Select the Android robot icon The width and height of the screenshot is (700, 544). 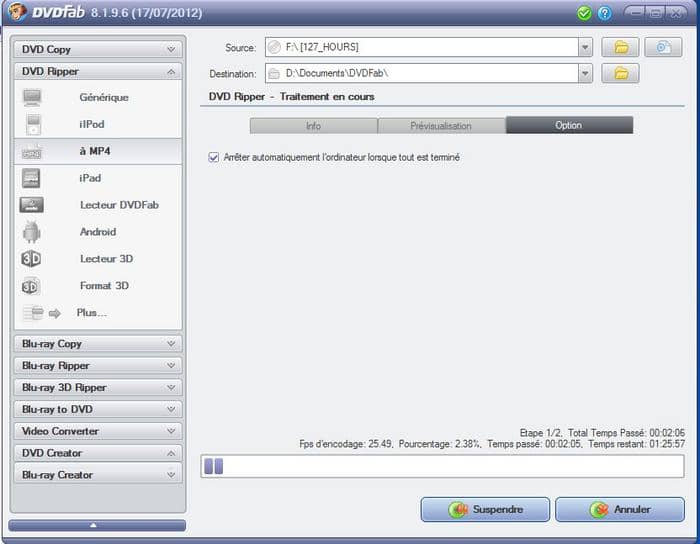tap(31, 232)
